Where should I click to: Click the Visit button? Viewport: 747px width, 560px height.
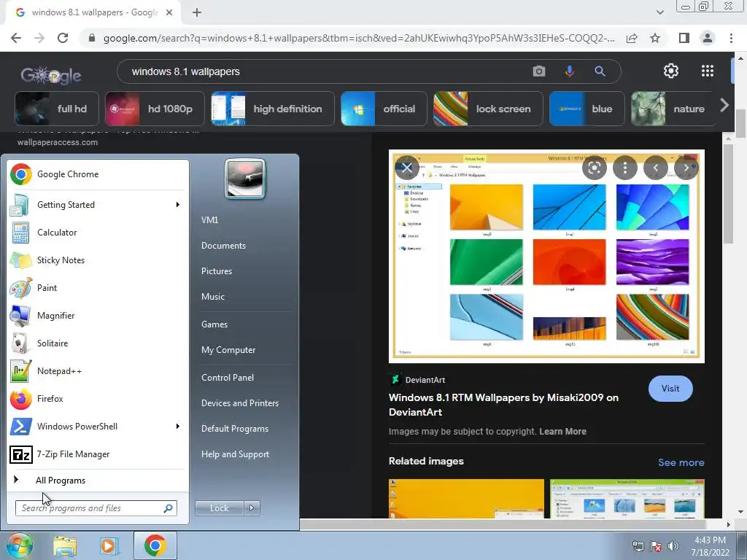tap(670, 389)
